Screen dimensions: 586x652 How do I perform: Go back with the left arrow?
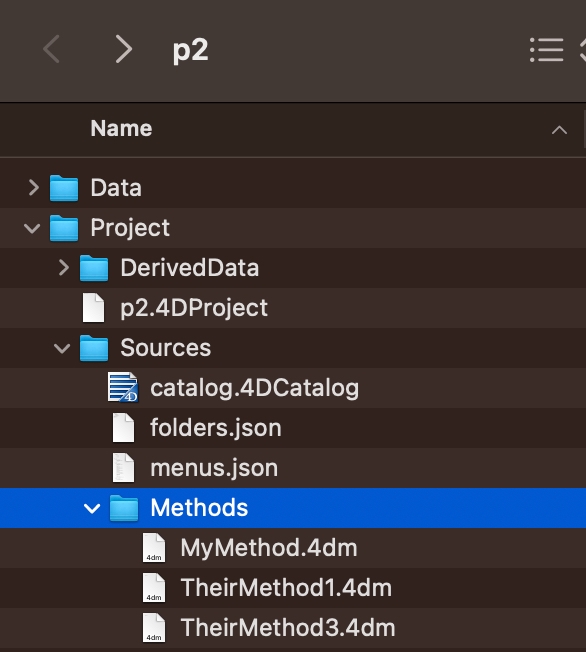click(52, 49)
